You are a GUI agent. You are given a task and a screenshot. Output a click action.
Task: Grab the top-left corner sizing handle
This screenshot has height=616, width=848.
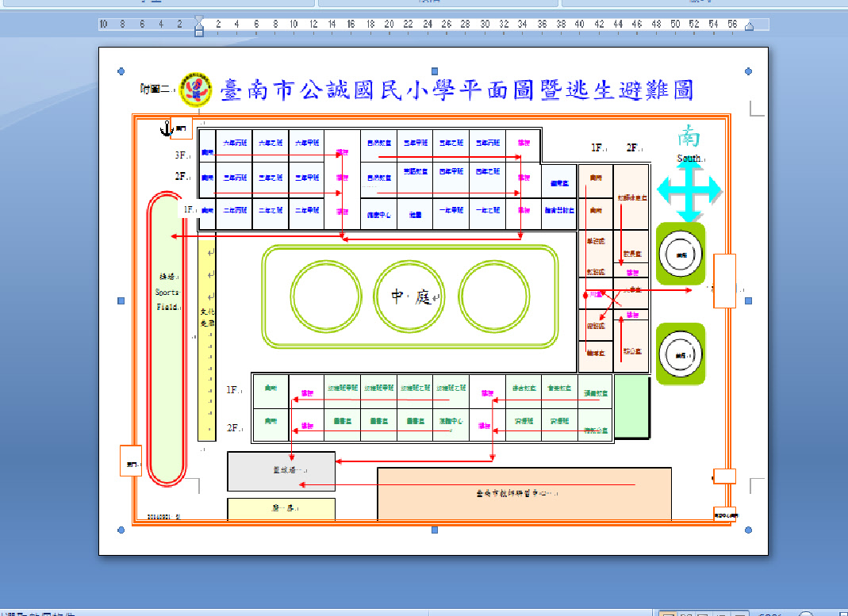(121, 71)
